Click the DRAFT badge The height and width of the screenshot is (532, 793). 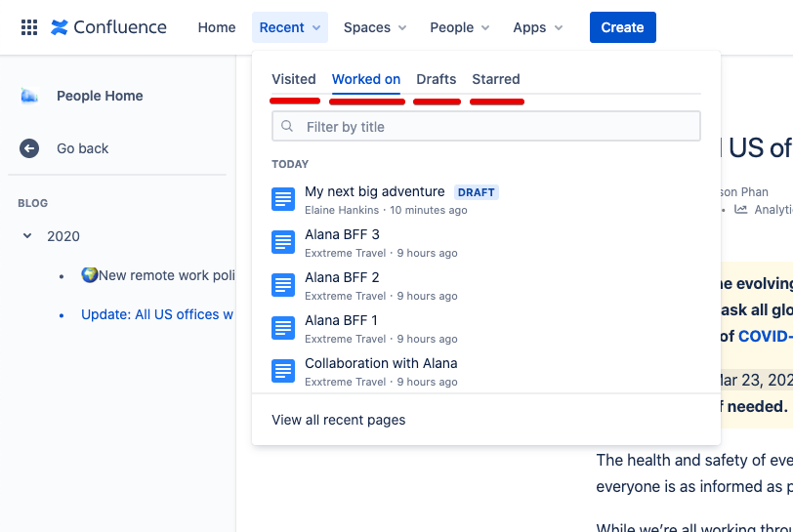476,192
